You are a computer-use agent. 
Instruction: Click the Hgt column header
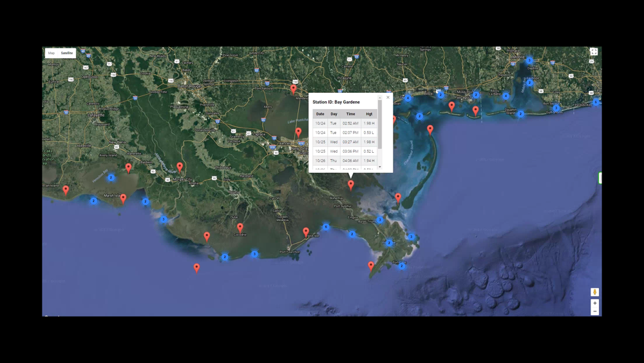(x=369, y=114)
